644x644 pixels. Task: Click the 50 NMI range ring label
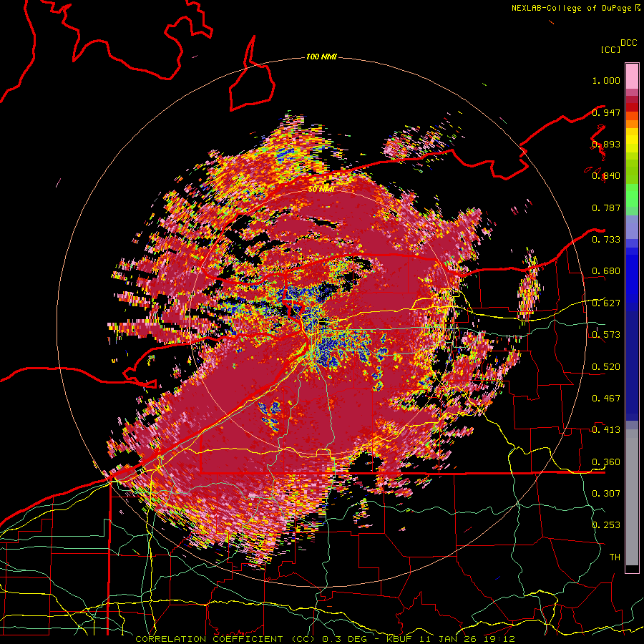click(321, 190)
